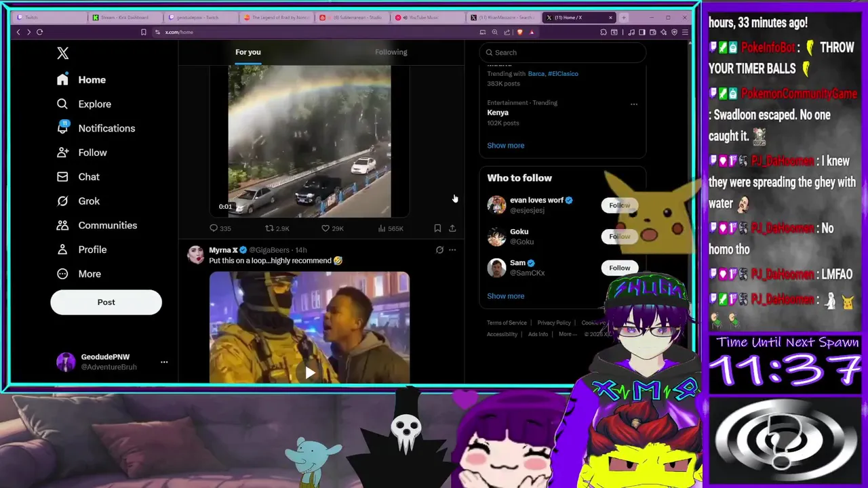This screenshot has height=488, width=868.
Task: Open the more options on Myrna's post
Action: pyautogui.click(x=452, y=250)
